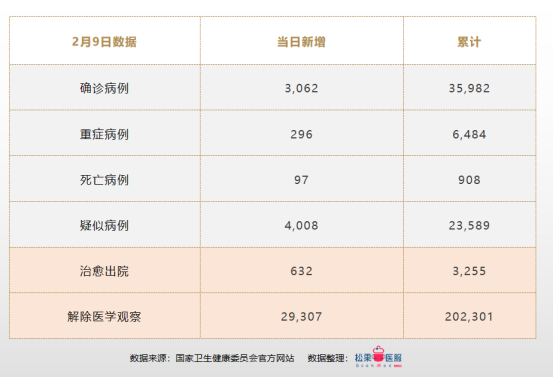
Task: Select the 重症病例 row label
Action: 104,134
